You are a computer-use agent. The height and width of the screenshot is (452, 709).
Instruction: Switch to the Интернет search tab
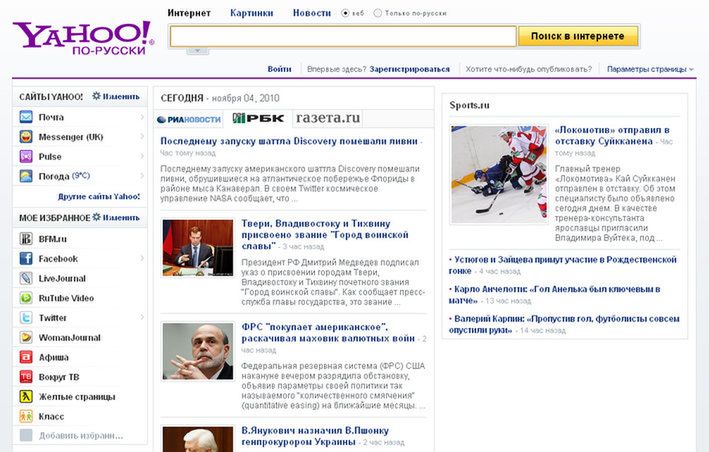(189, 13)
